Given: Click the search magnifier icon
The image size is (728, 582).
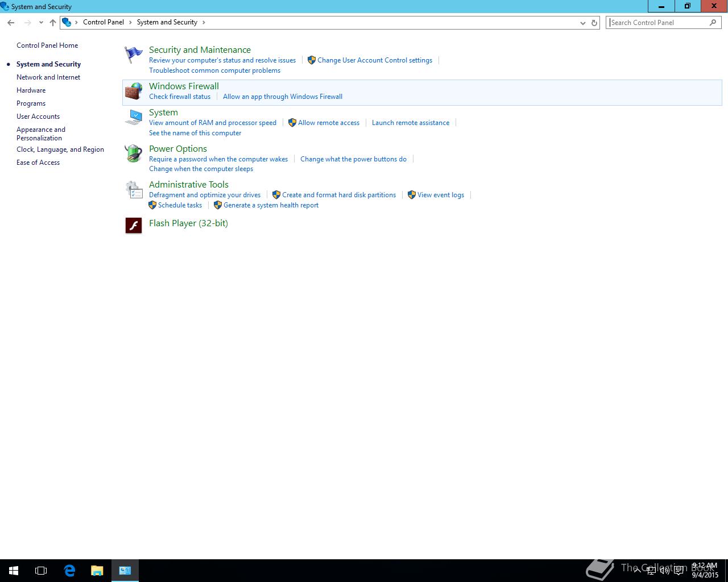Looking at the screenshot, I should pos(713,23).
